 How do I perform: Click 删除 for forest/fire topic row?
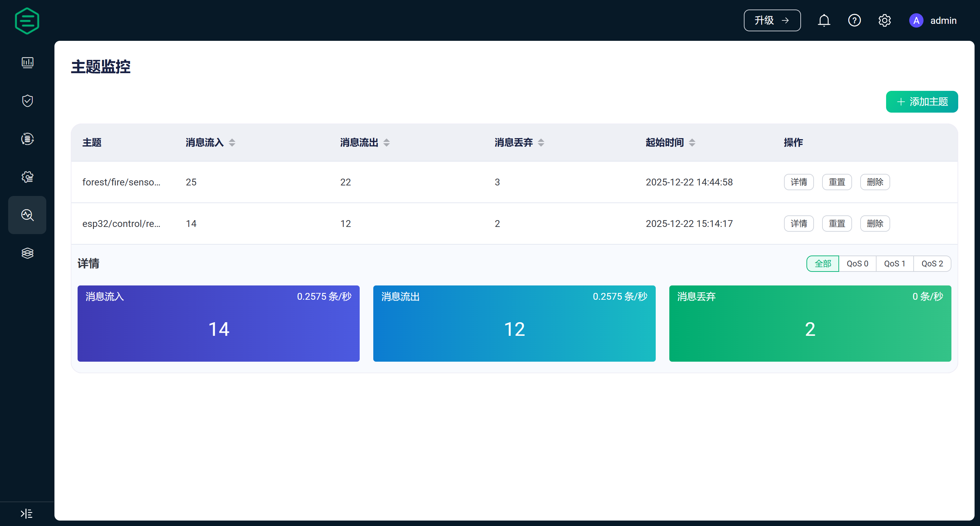pos(875,182)
